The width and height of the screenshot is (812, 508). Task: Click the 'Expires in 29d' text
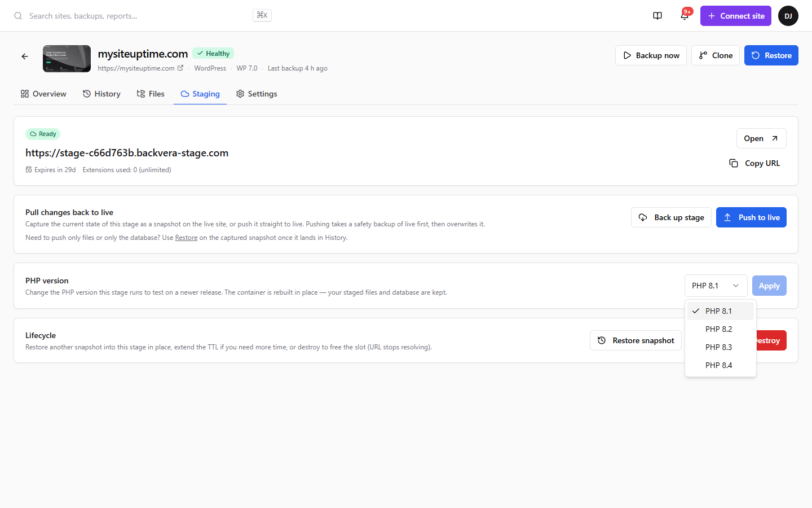pos(55,170)
